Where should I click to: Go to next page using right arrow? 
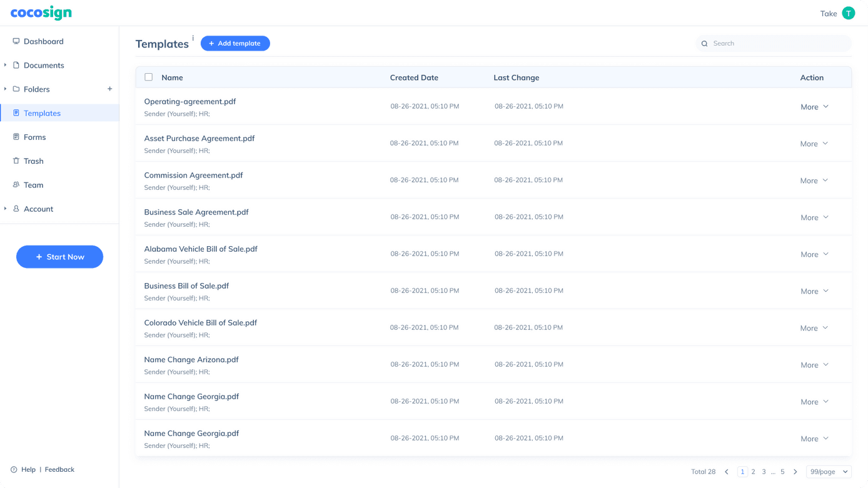(795, 472)
